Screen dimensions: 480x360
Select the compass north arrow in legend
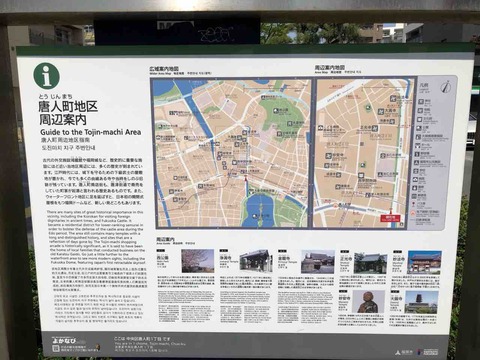[x=445, y=87]
